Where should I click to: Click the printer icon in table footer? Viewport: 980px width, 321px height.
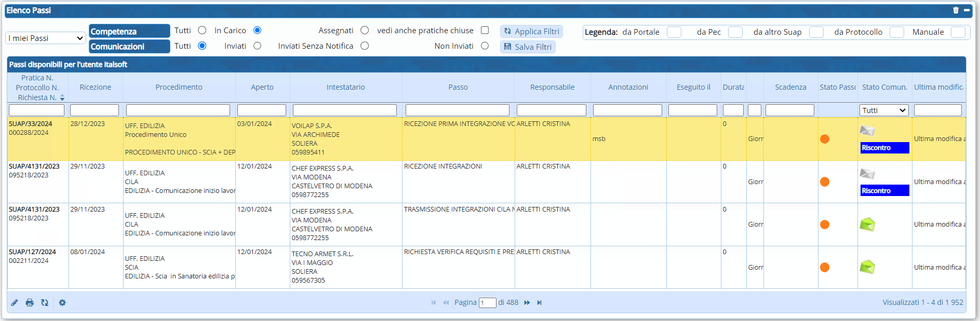[x=30, y=303]
